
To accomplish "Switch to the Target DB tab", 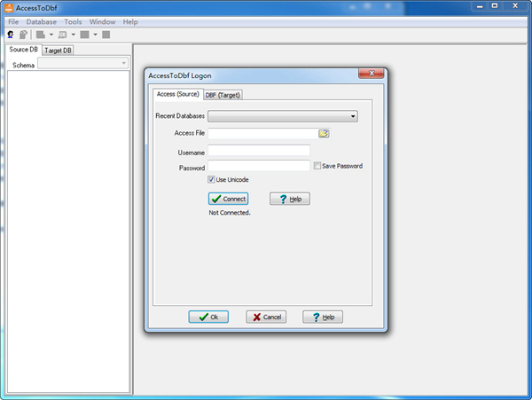I will (58, 51).
